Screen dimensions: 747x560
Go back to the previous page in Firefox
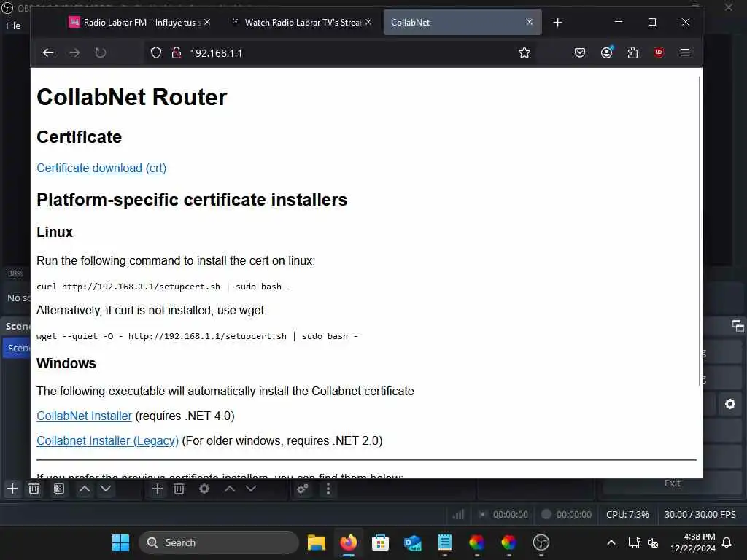coord(48,52)
